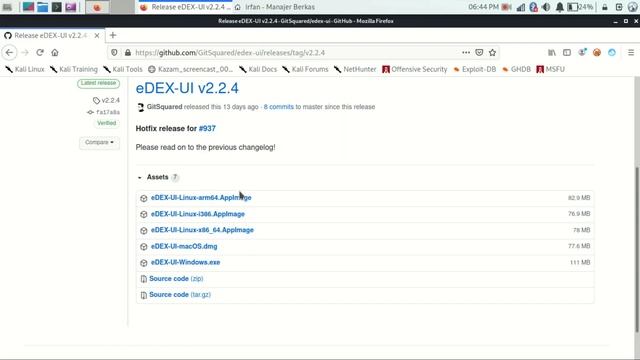Collapse the Assets section
Viewport: 640px width, 360px height.
(x=158, y=177)
